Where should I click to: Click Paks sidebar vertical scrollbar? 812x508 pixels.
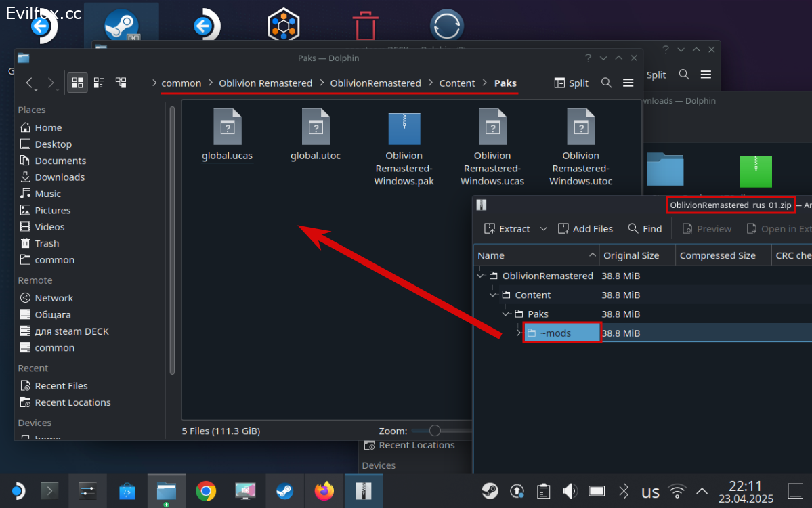pos(172,239)
